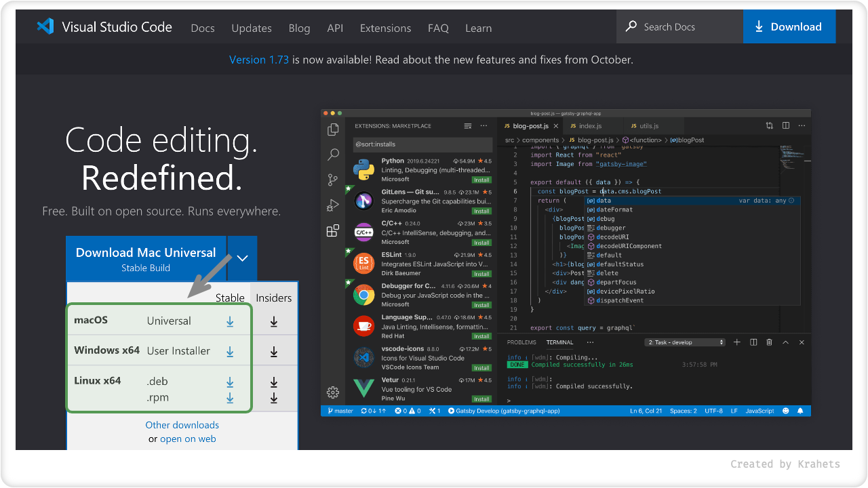Click the Windows x64 Stable download arrow
Screen dimensions: 868x488
(230, 352)
